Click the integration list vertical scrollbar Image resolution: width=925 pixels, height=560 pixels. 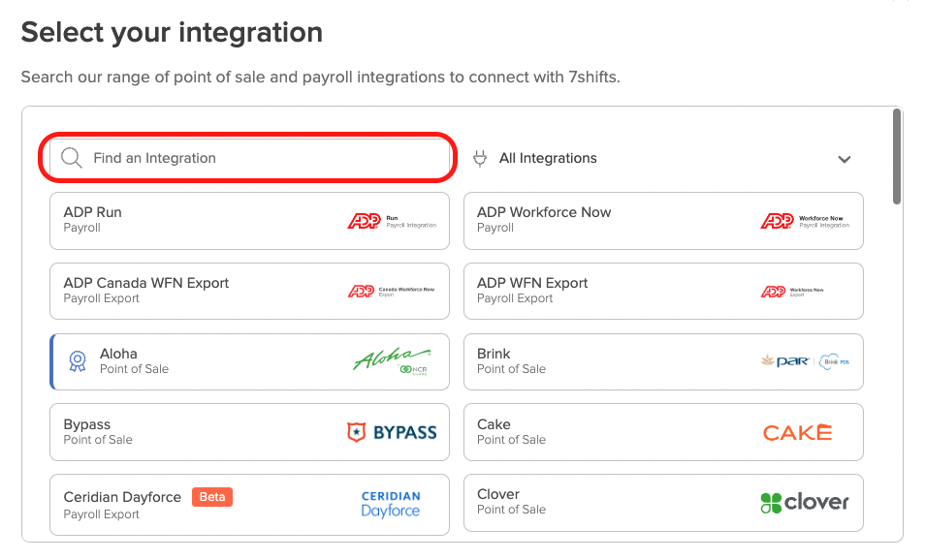[x=897, y=155]
